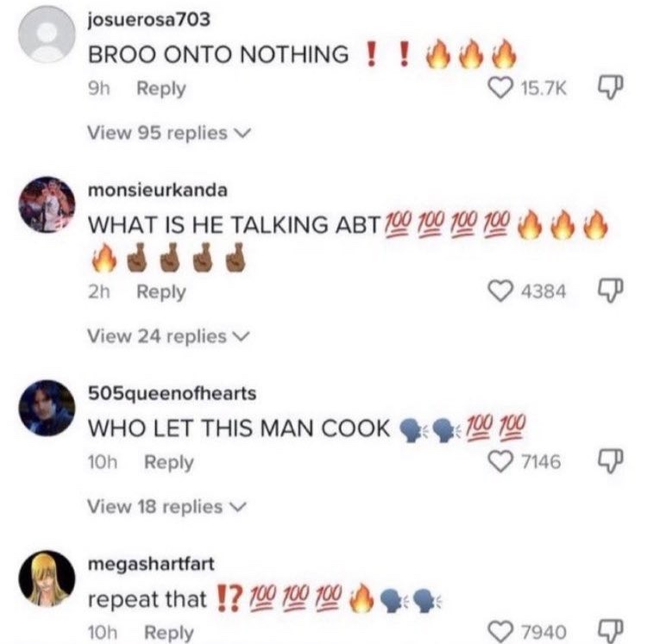Like josuerosa703's comment with the heart
Viewport: 647px width, 644px height.
[x=500, y=88]
